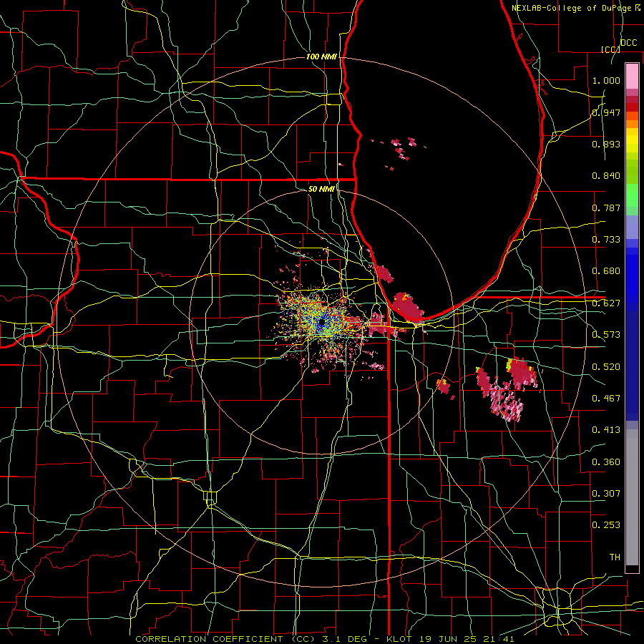This screenshot has width=644, height=644.
Task: Click the dark radar site dot at the clutter center
Action: click(321, 323)
